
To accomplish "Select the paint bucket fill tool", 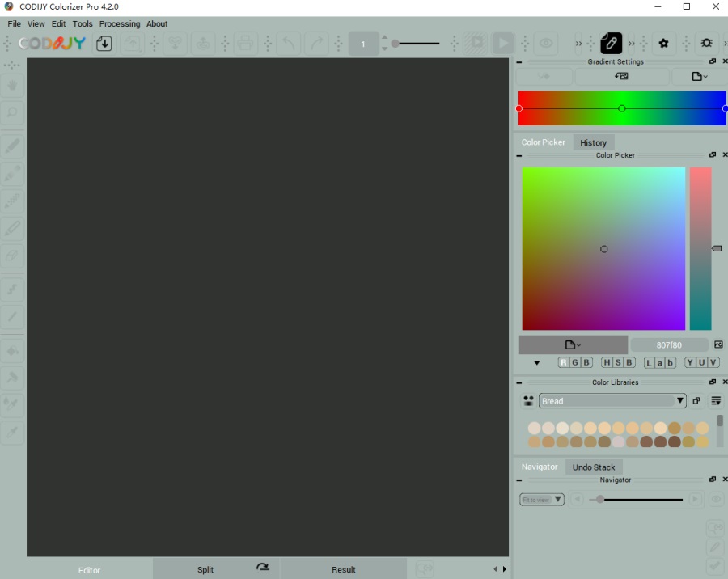I will pyautogui.click(x=12, y=351).
